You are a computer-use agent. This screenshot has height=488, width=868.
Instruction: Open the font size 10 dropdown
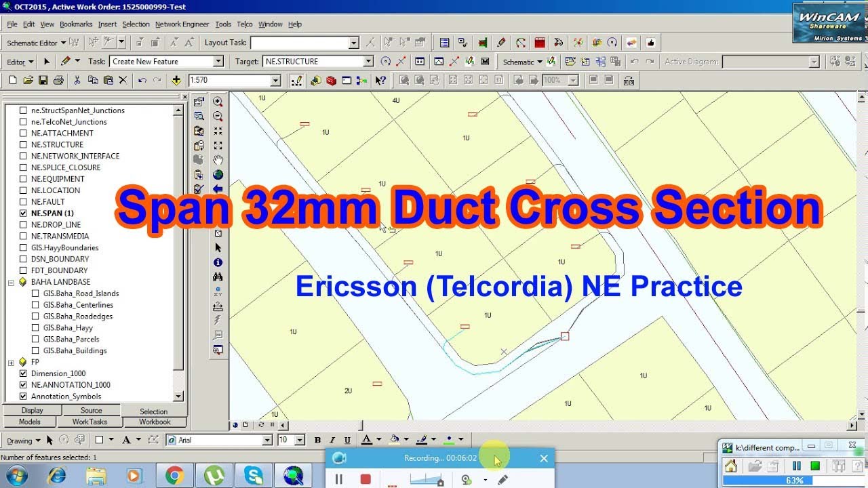click(x=300, y=440)
